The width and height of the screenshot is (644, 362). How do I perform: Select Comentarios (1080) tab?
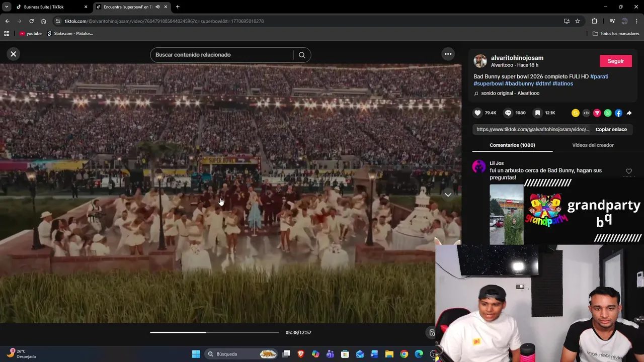(512, 145)
